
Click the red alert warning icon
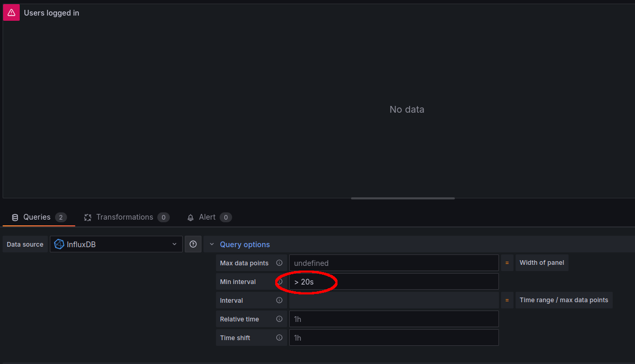pos(11,12)
